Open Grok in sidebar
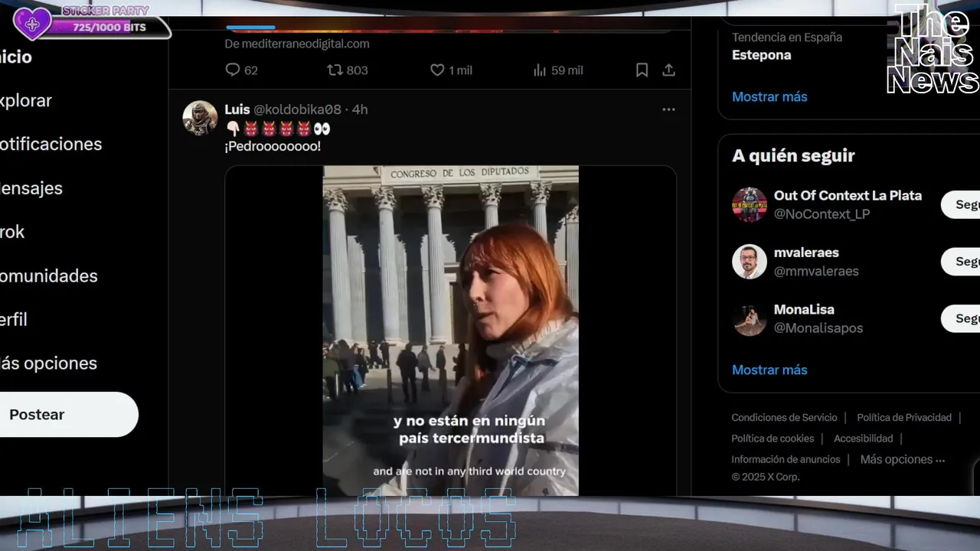This screenshot has height=551, width=980. pyautogui.click(x=12, y=232)
